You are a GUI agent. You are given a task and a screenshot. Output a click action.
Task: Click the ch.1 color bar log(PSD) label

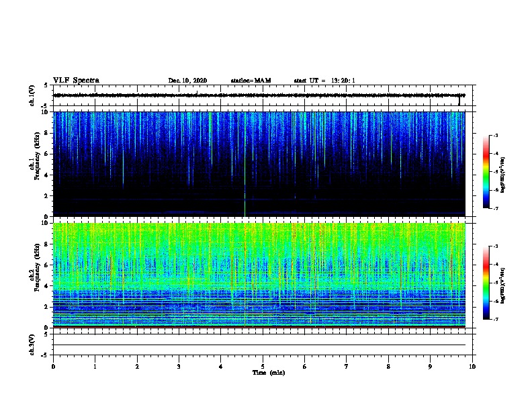[503, 175]
